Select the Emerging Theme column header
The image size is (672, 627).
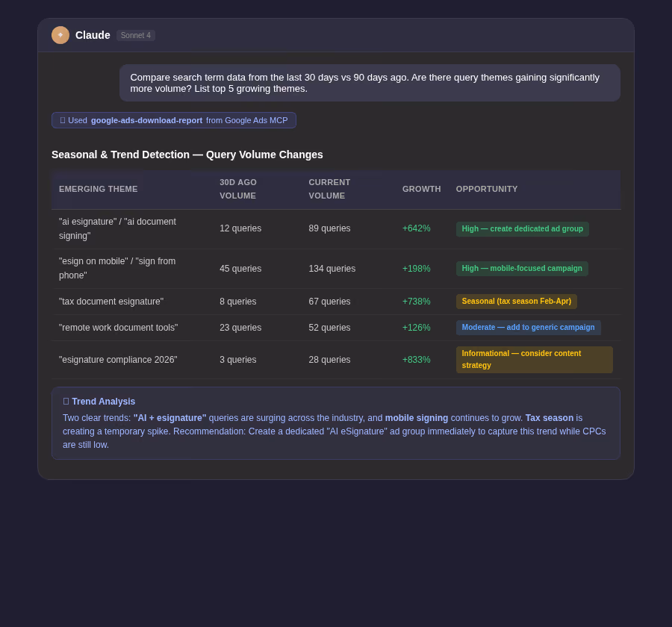coord(98,189)
